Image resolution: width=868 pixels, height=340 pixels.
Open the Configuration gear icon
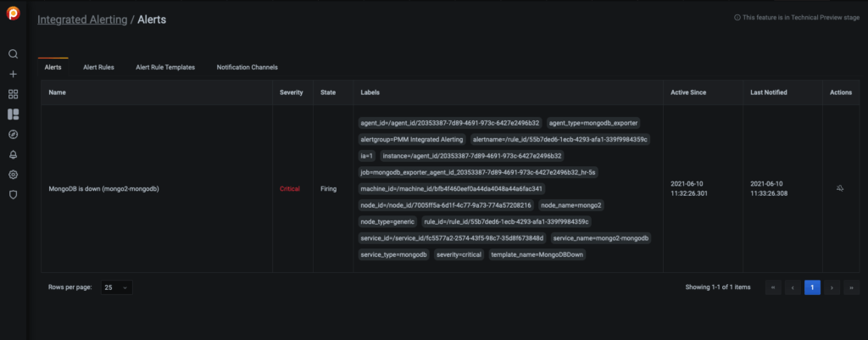point(13,175)
